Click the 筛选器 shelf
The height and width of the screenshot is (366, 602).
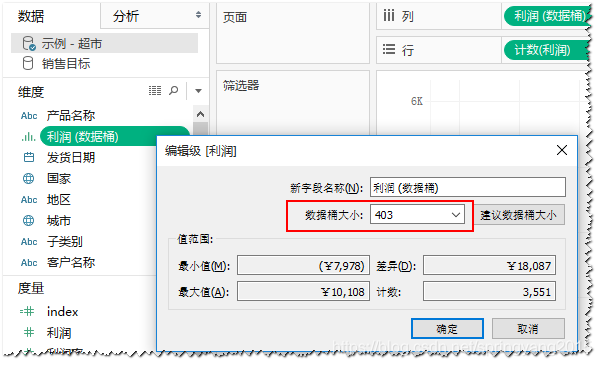[x=293, y=103]
